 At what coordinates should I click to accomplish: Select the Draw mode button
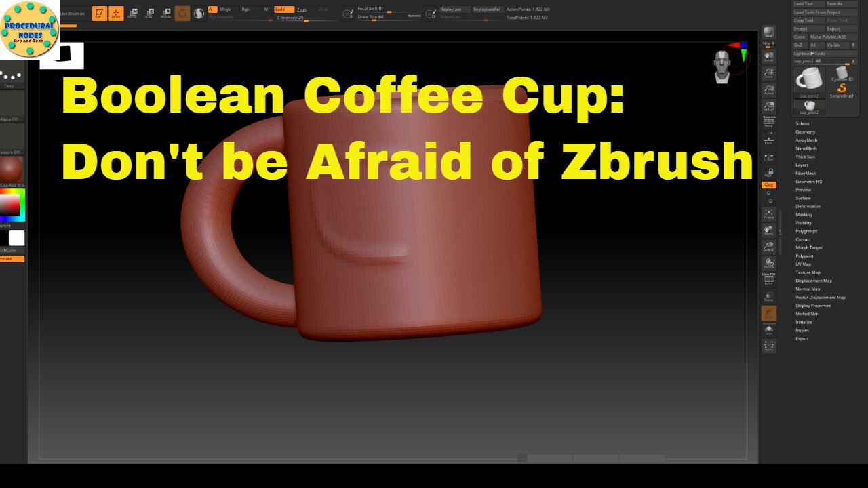[116, 14]
